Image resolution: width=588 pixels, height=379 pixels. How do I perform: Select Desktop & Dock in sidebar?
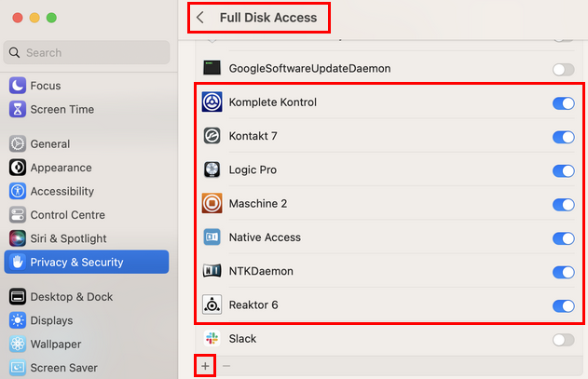pyautogui.click(x=71, y=297)
